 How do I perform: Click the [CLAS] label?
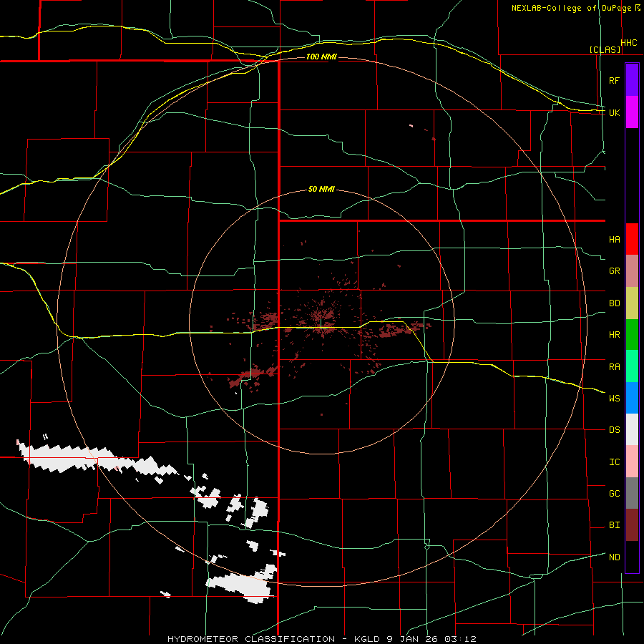tap(605, 49)
